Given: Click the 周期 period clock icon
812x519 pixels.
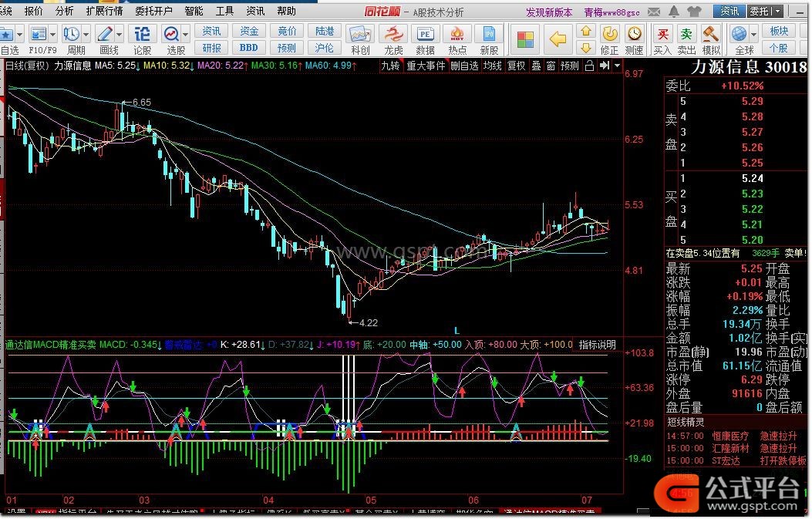Looking at the screenshot, I should (72, 34).
